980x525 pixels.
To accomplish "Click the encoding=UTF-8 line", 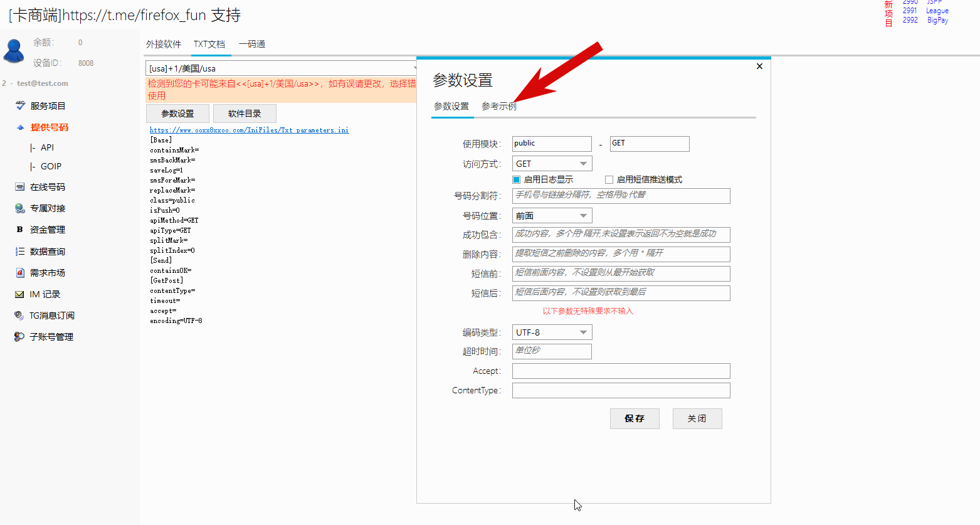I will point(176,321).
